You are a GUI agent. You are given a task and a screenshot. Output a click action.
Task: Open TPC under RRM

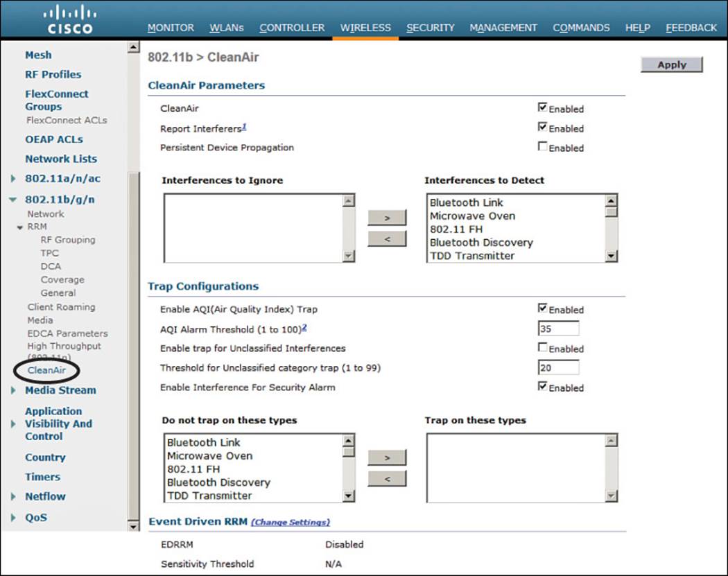[50, 253]
